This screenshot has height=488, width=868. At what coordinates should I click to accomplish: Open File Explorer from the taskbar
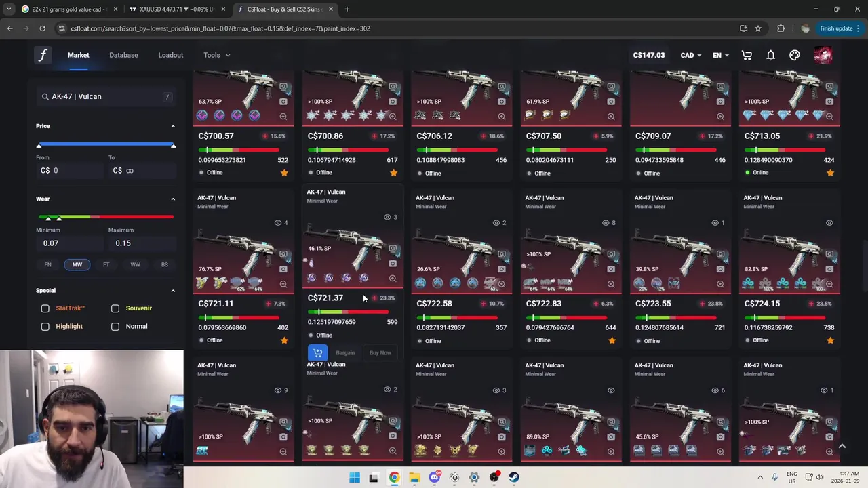(414, 477)
